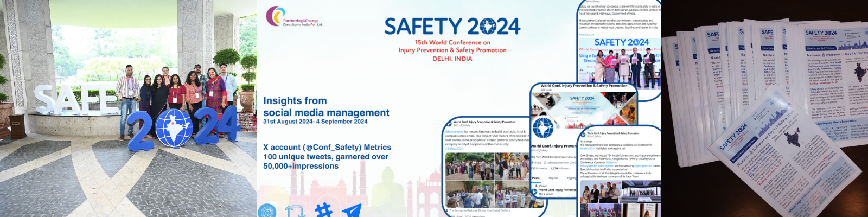Click the team group photo by the sign
868x217 pixels.
128,108
